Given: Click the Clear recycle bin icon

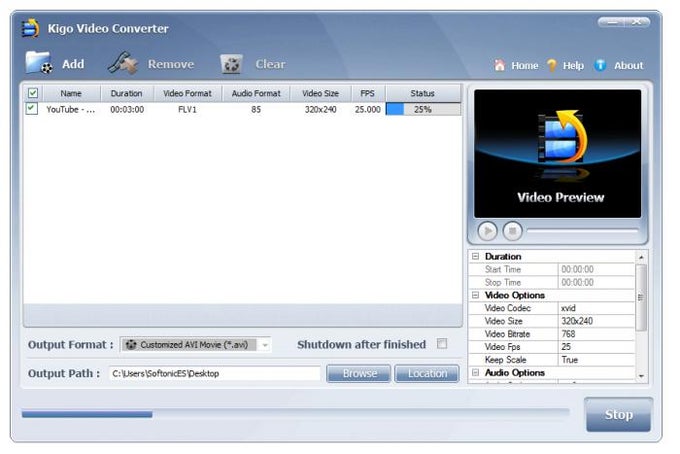Looking at the screenshot, I should click(231, 64).
